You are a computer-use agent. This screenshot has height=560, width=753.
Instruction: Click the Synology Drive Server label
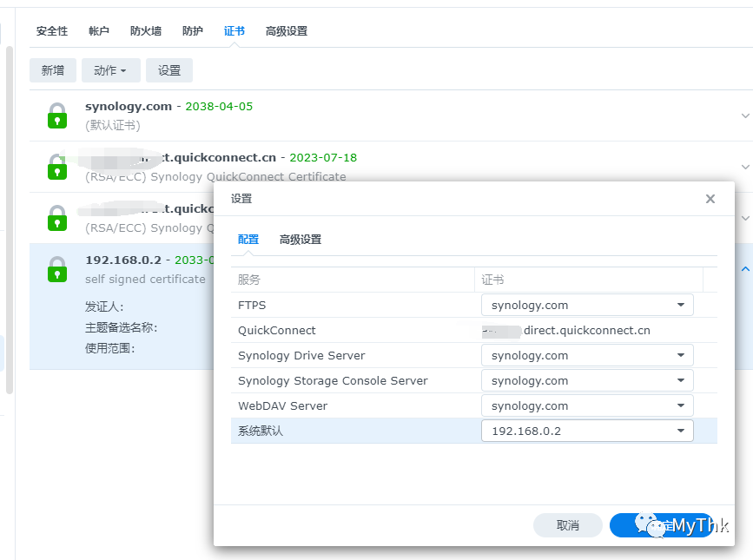pyautogui.click(x=301, y=356)
